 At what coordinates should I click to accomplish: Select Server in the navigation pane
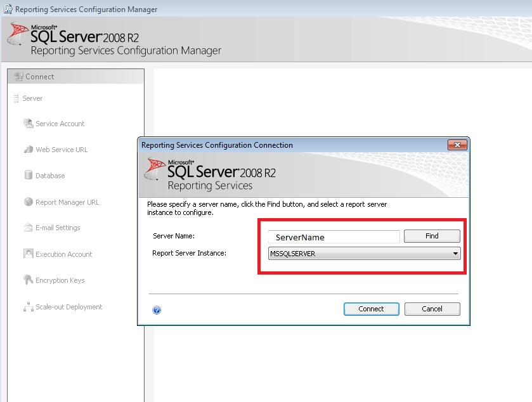[x=32, y=98]
